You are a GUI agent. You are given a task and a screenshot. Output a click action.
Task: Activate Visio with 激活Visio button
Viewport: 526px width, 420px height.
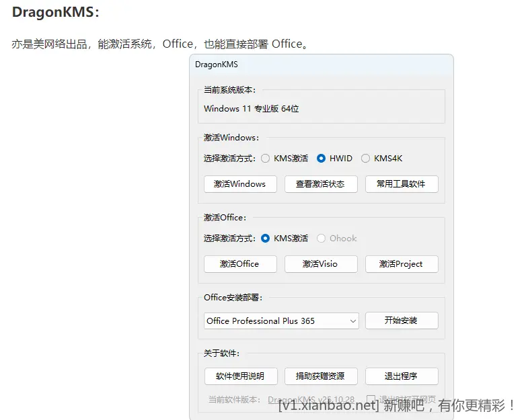click(320, 264)
